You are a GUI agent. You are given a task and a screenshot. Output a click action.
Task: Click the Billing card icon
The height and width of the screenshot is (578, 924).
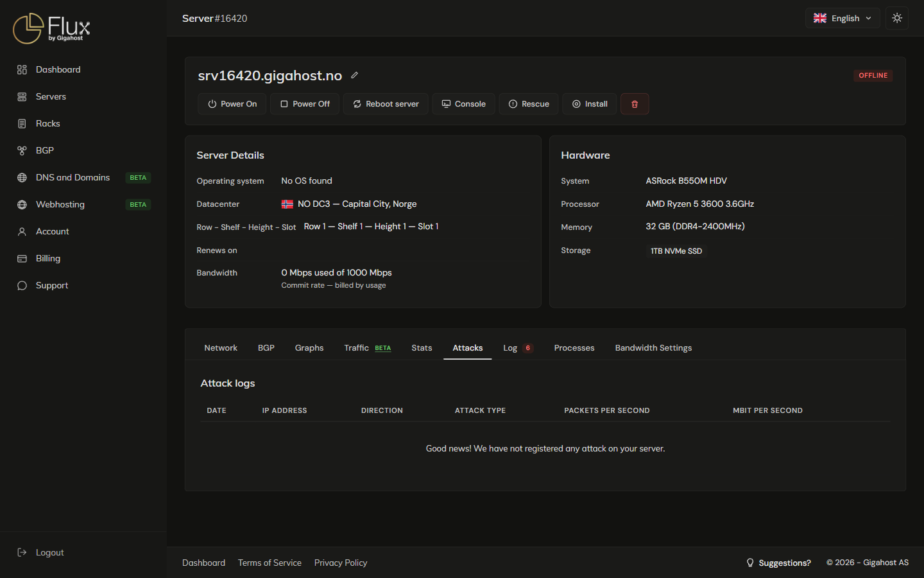[22, 258]
